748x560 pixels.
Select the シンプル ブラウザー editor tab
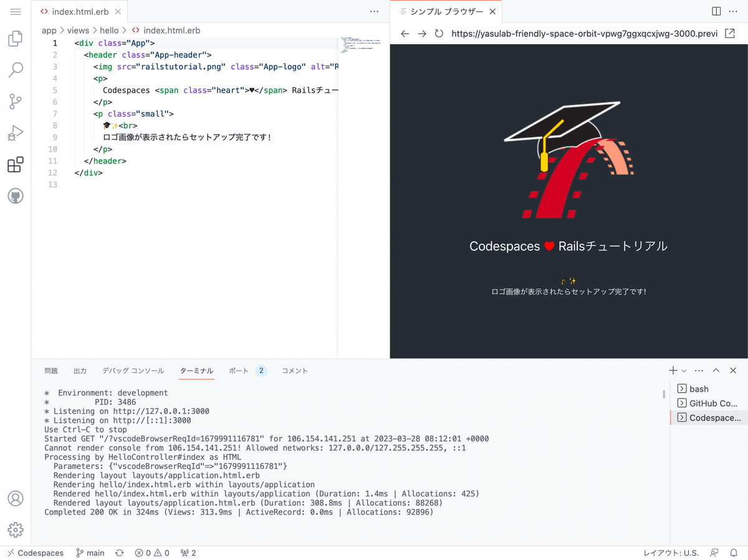point(447,11)
